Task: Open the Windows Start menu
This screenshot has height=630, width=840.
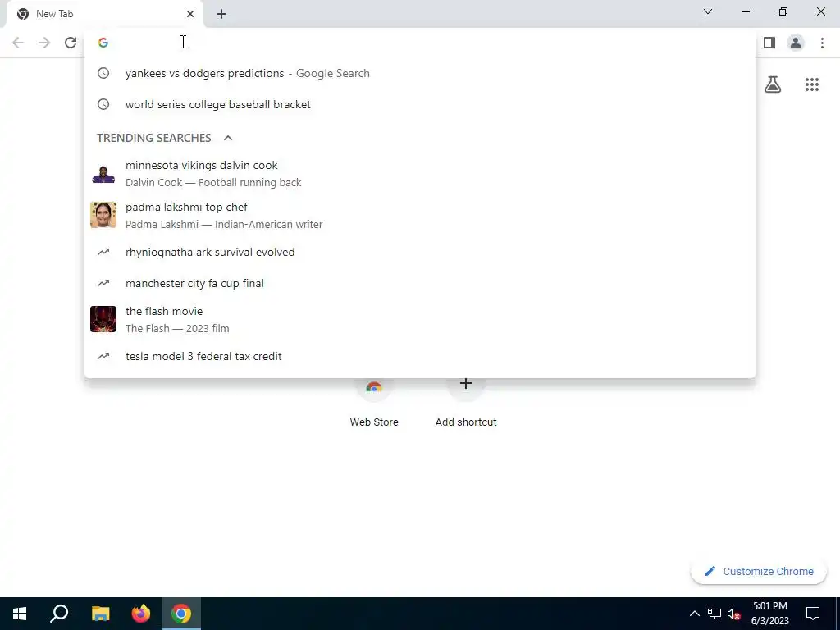Action: coord(20,614)
